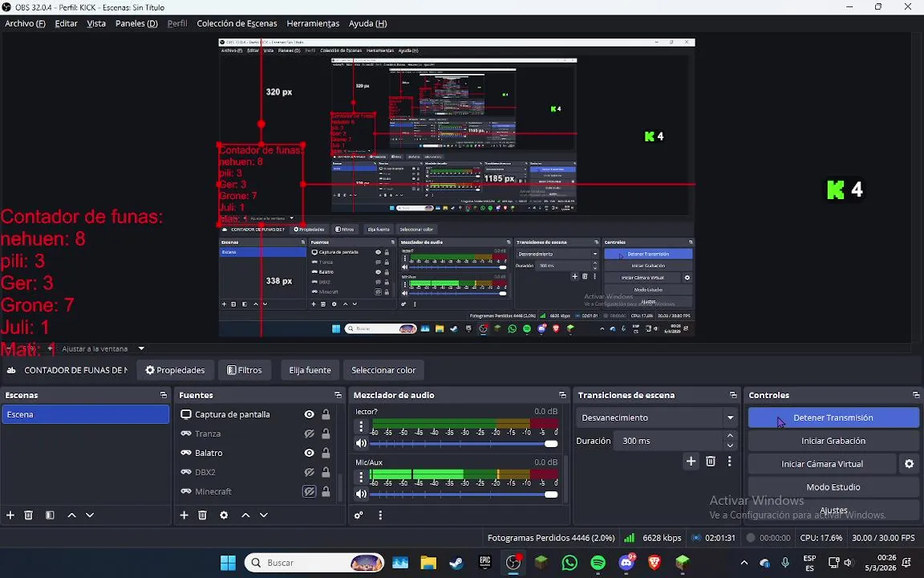Undock the Fuentes panel
This screenshot has height=578, width=924.
[x=338, y=395]
